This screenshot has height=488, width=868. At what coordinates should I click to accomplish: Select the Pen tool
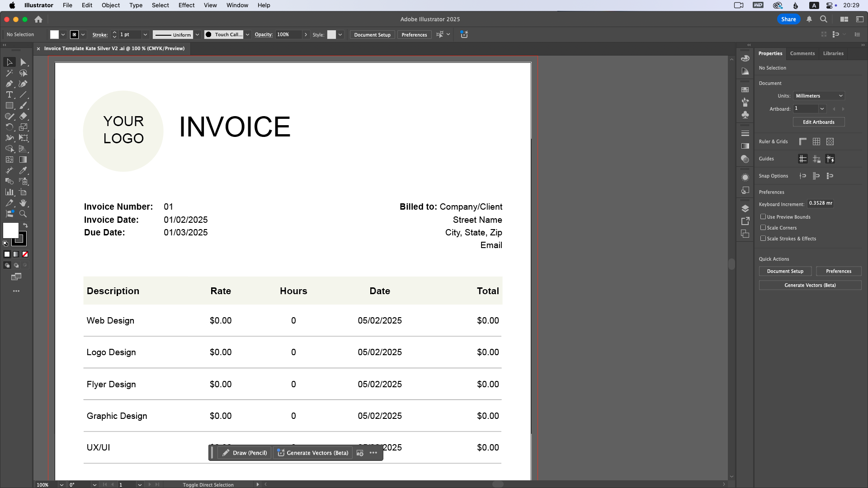(x=9, y=84)
